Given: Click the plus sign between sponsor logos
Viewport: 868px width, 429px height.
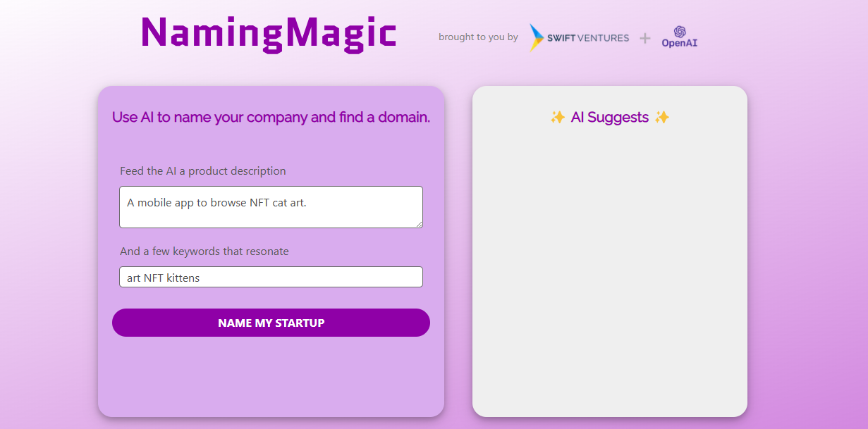Looking at the screenshot, I should pos(645,38).
